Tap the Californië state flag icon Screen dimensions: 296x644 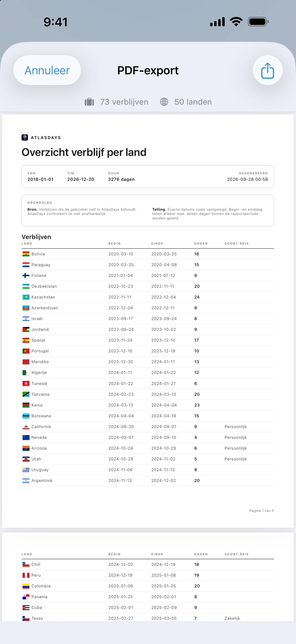pos(26,427)
